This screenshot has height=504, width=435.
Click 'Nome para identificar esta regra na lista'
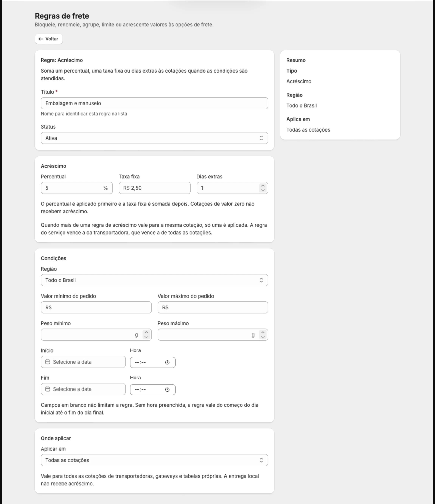pos(84,114)
